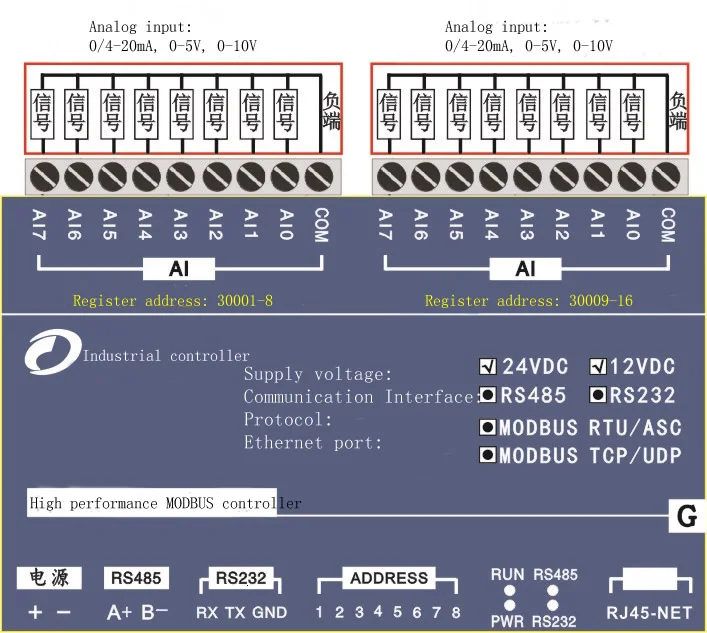Click the white RS485 label above A+ B-
Screen dimensions: 707x633
tap(136, 578)
